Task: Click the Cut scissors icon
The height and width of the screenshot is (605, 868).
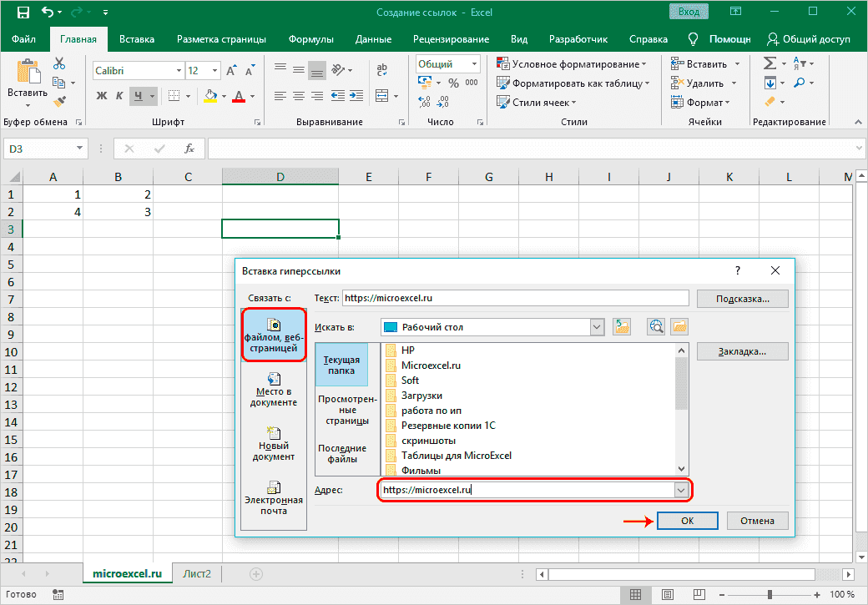Action: point(59,64)
